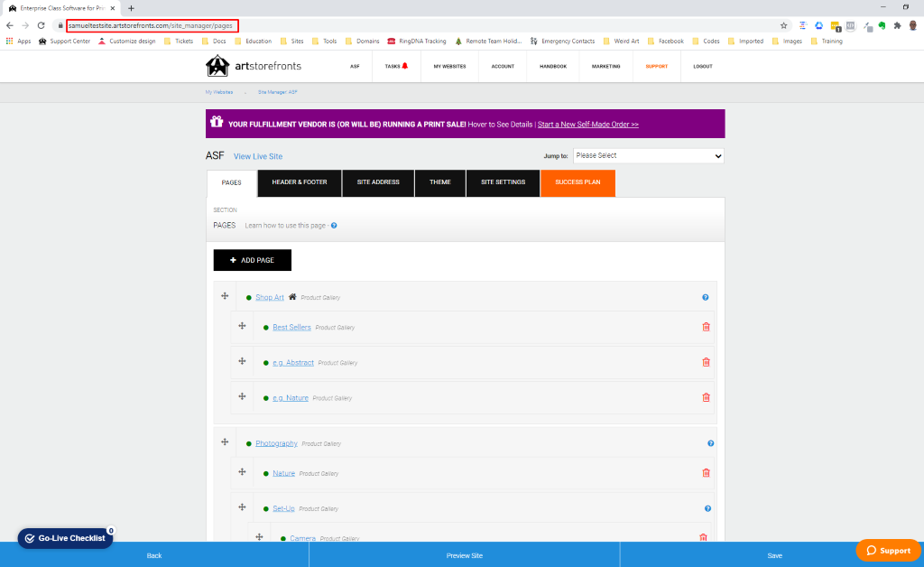Open the Tickets bookmark folder

point(179,42)
